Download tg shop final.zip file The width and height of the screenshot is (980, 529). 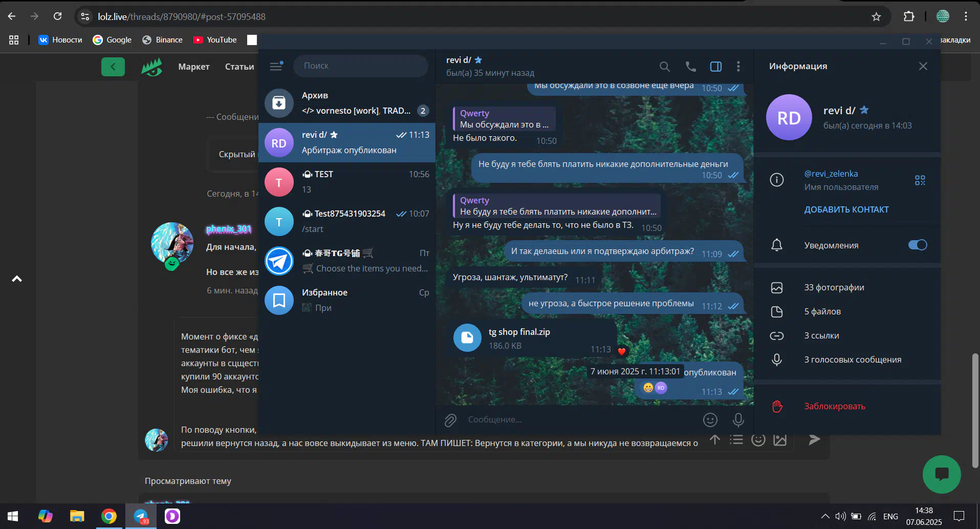pyautogui.click(x=467, y=337)
